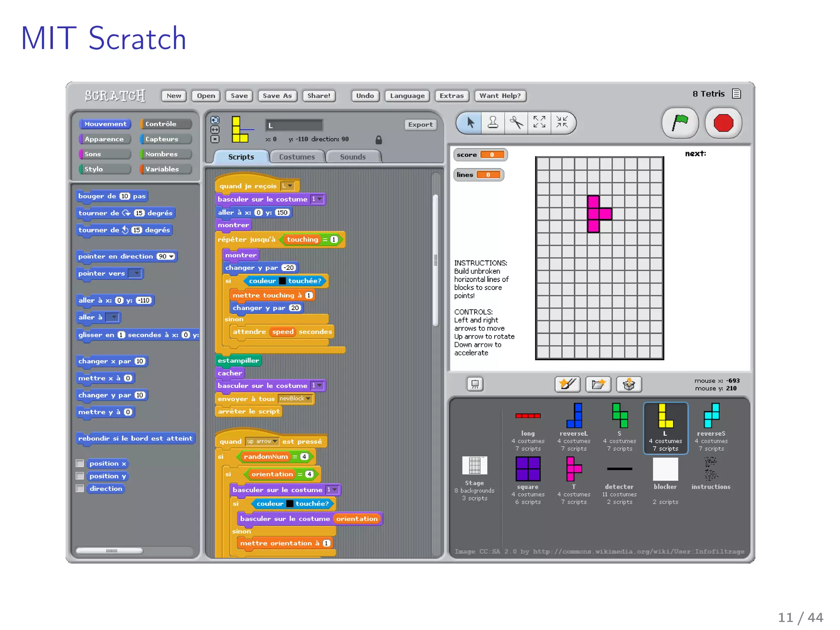Enable the position x checkbox
Viewport: 840px width, 630px height.
tap(80, 463)
